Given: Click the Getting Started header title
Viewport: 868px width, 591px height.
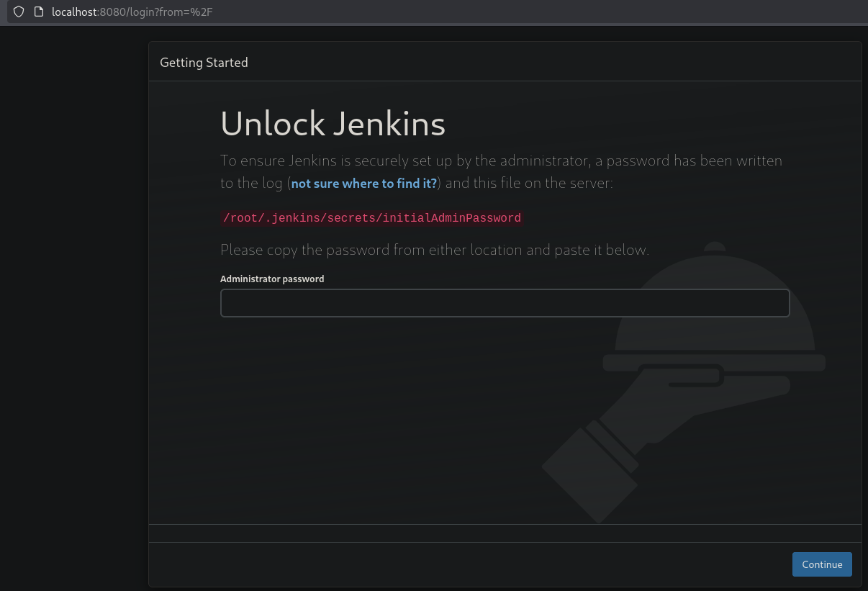Looking at the screenshot, I should coord(204,63).
